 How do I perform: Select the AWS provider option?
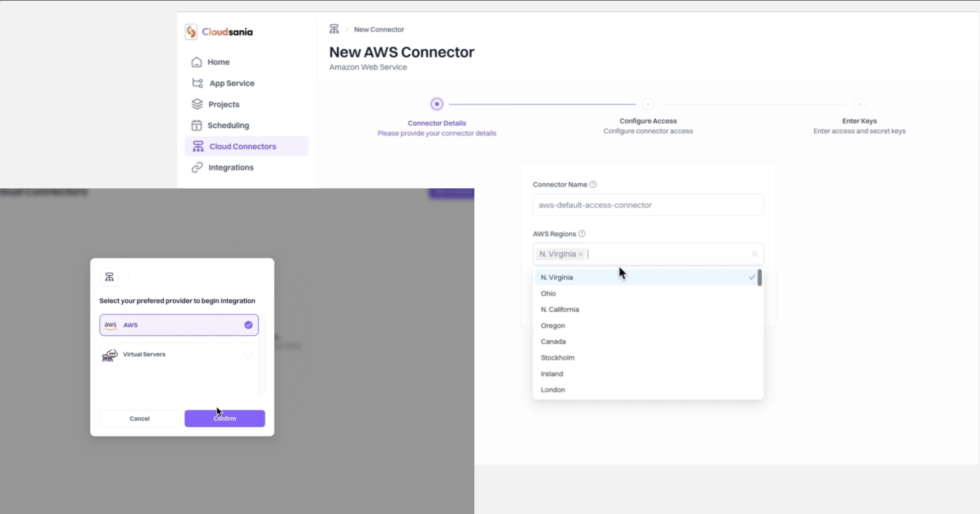179,325
